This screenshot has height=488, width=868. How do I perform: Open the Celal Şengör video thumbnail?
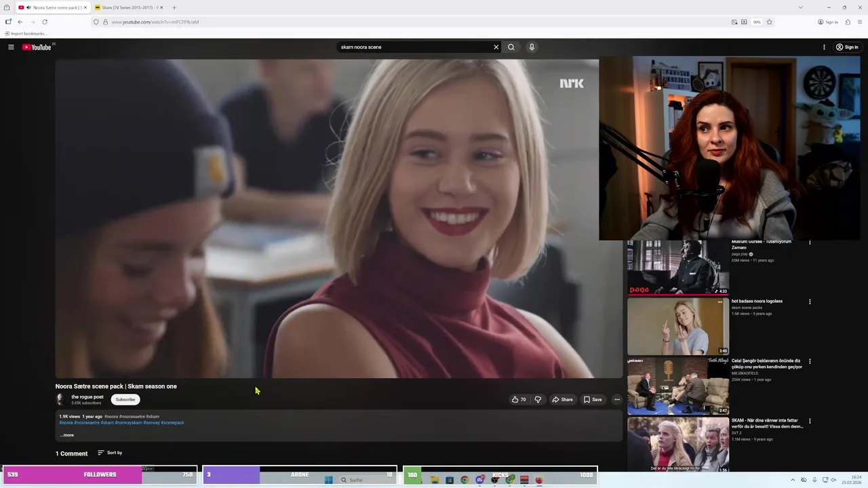coord(677,386)
